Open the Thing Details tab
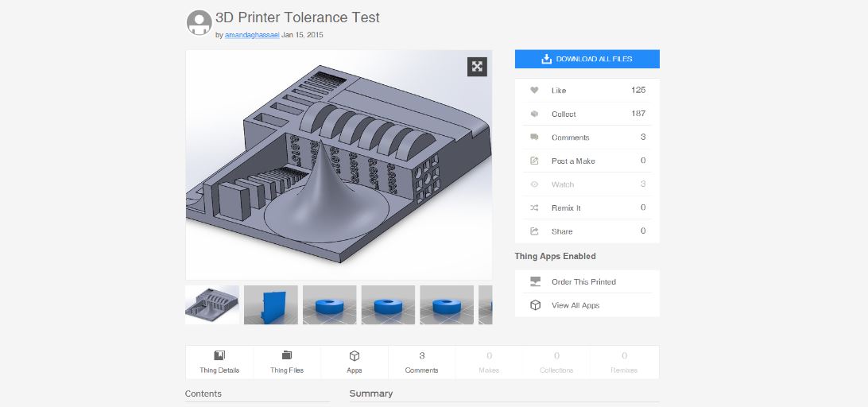The width and height of the screenshot is (868, 407). point(219,362)
